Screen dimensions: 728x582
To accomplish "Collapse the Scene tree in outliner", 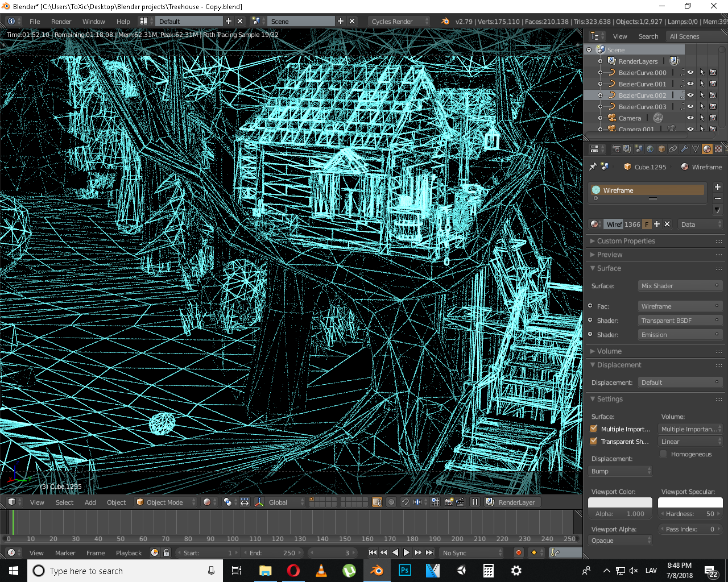I will point(589,49).
